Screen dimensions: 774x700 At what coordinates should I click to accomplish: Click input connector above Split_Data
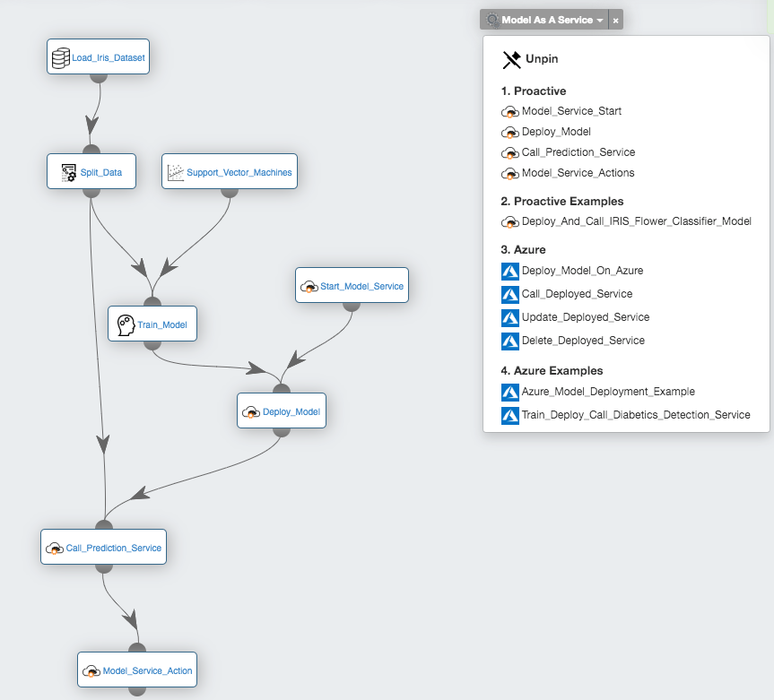pyautogui.click(x=91, y=150)
